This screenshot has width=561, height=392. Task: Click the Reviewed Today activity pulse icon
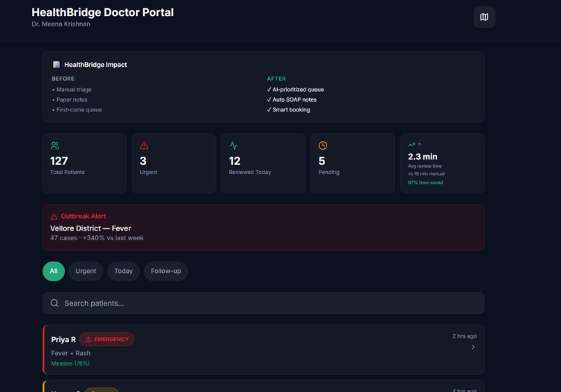(233, 146)
